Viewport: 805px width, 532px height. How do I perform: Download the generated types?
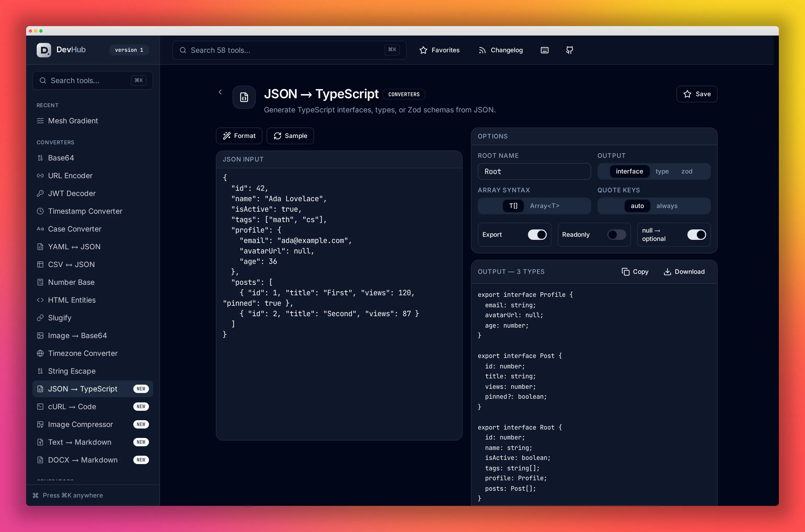click(x=684, y=271)
